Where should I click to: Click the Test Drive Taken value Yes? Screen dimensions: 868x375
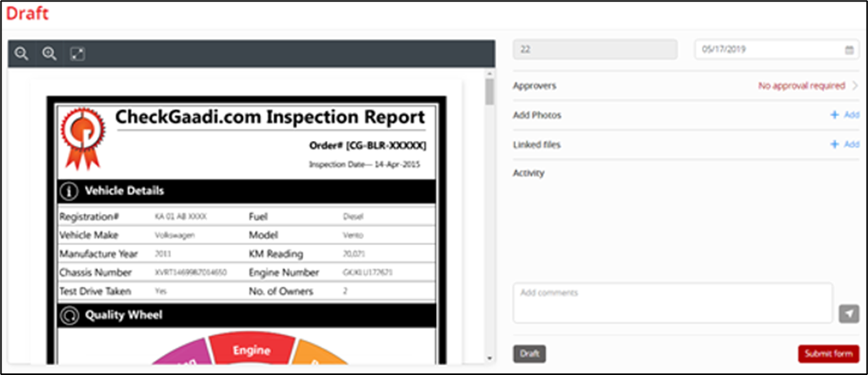click(x=161, y=291)
